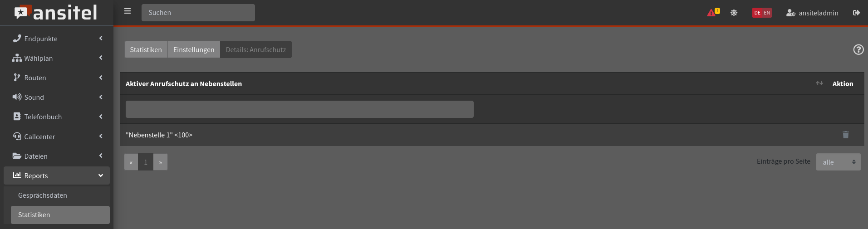Expand the Endpunkte sidebar menu

pyautogui.click(x=57, y=39)
